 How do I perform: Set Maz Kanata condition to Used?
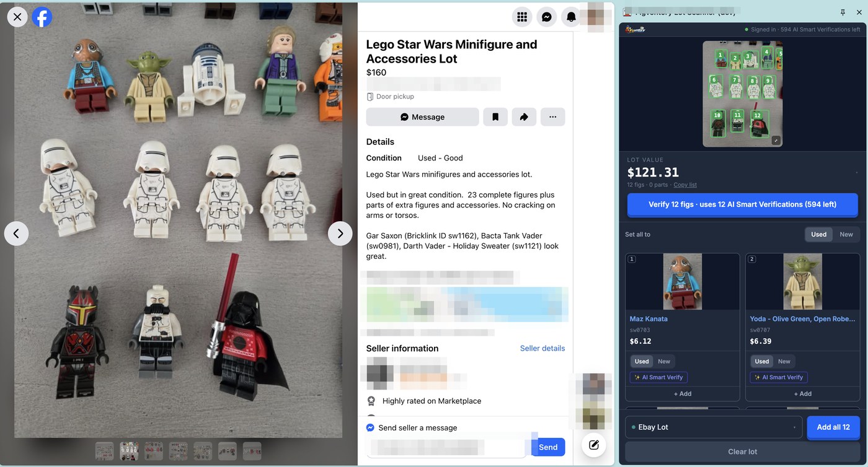click(x=642, y=361)
